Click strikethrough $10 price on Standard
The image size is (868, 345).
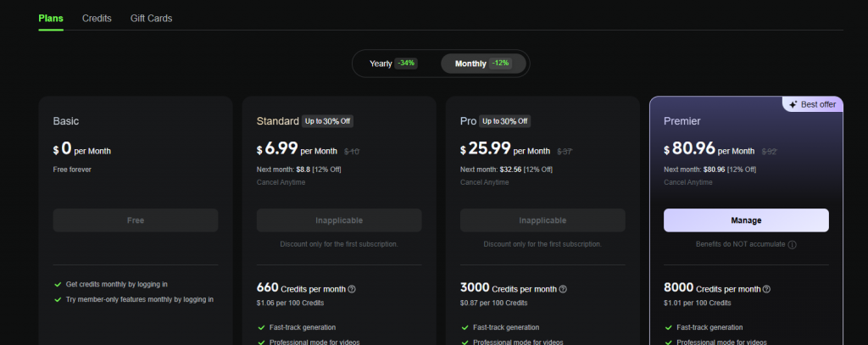click(352, 151)
